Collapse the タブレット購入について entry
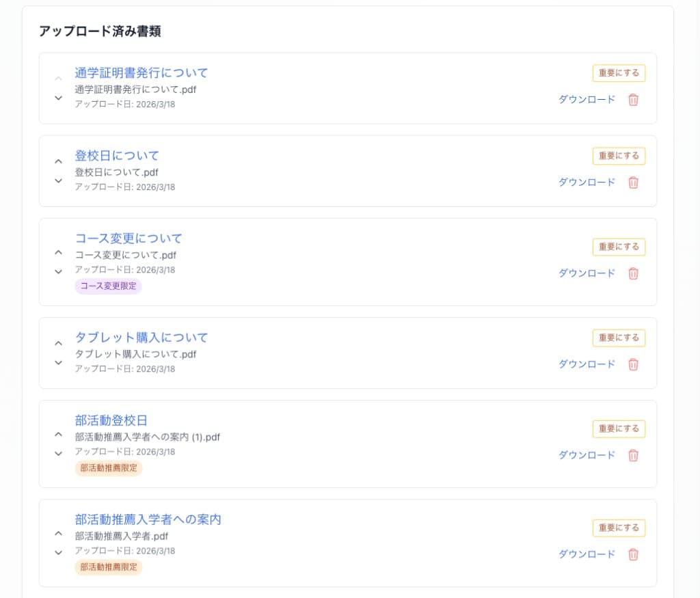The image size is (700, 598). (58, 343)
